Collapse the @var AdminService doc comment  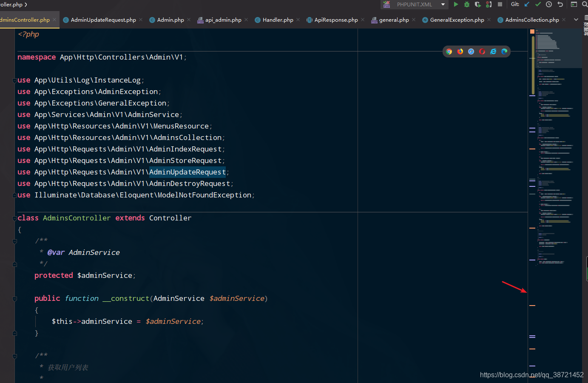14,241
